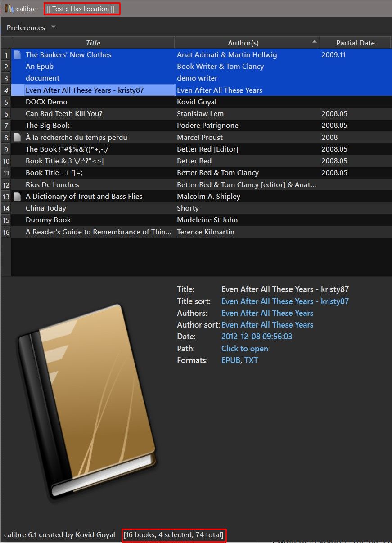This screenshot has height=543, width=392.
Task: Click author cell 'Marcel Proust'
Action: (x=200, y=138)
